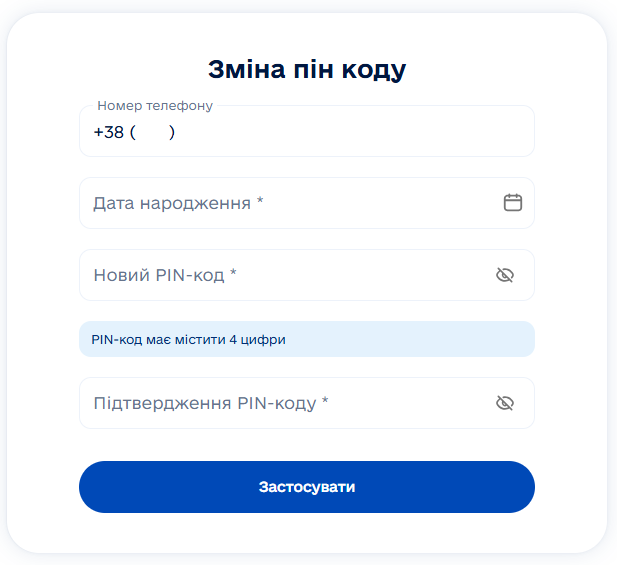617x565 pixels.
Task: Select the Дата народження field
Action: click(x=307, y=203)
